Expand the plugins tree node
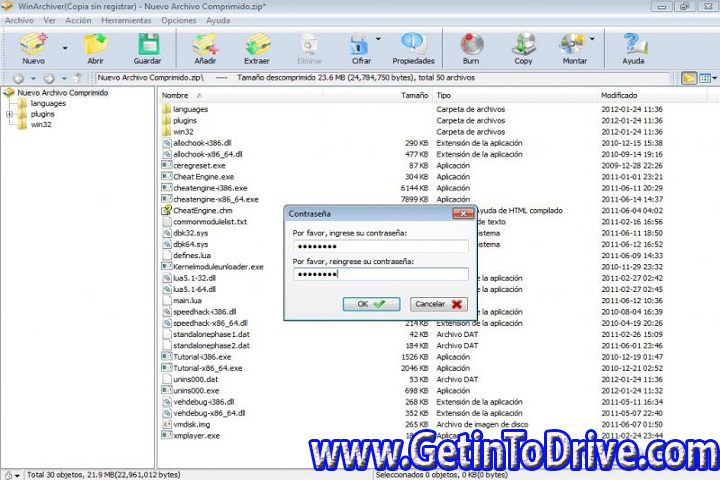Screen dimensions: 720x480 (9, 114)
